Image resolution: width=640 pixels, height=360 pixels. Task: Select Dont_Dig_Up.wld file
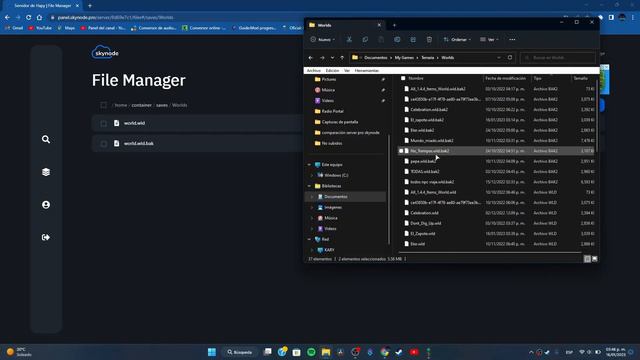click(425, 223)
